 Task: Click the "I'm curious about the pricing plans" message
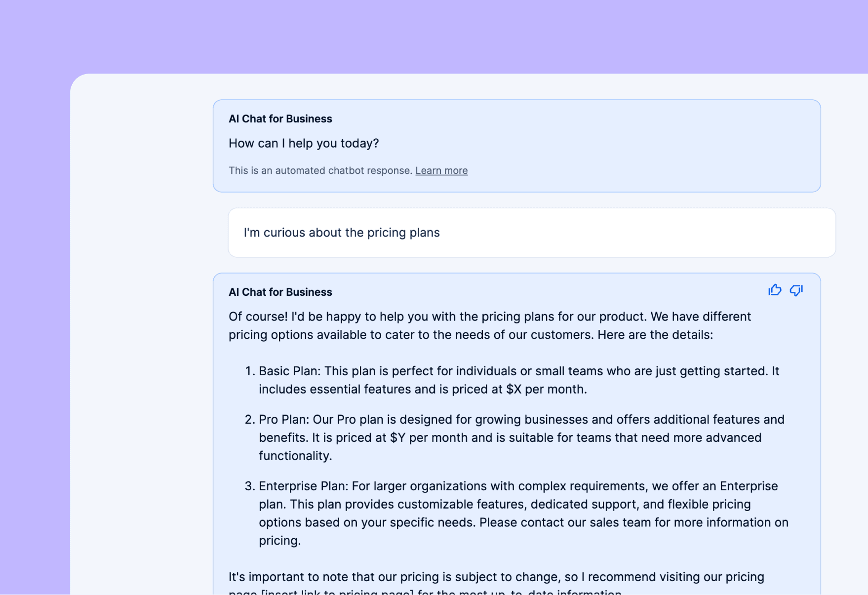341,233
